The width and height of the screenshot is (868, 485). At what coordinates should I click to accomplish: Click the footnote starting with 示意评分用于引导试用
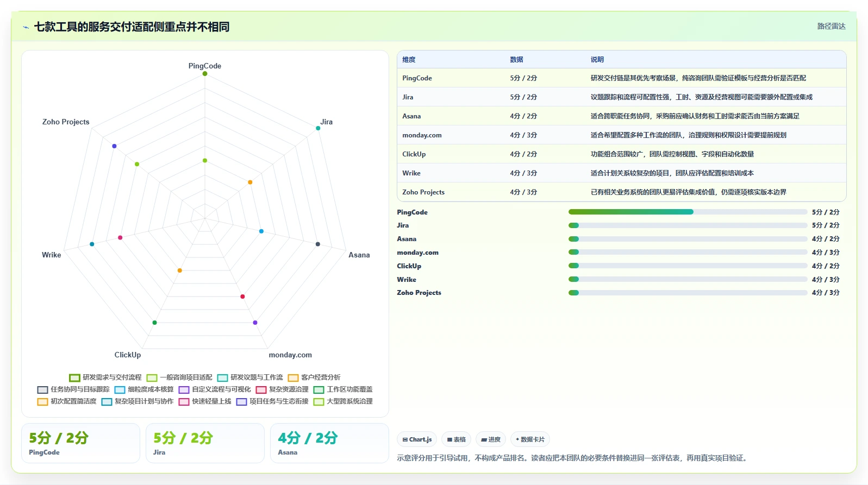click(573, 458)
